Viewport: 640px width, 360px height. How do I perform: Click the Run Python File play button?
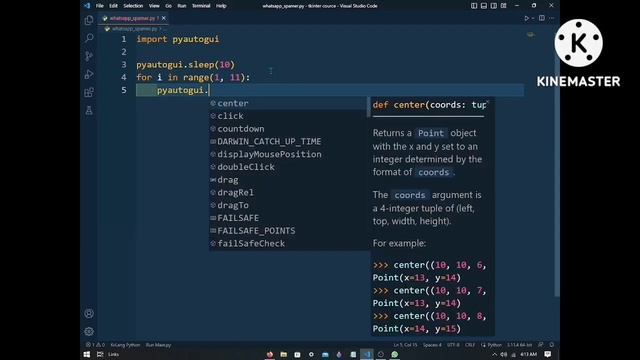(x=527, y=18)
